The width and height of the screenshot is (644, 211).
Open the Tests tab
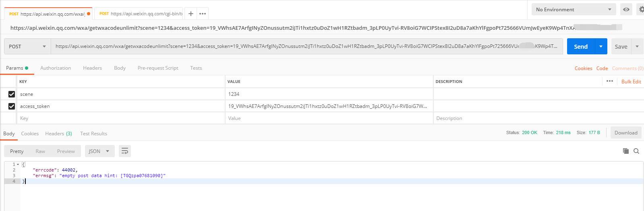[x=196, y=68]
